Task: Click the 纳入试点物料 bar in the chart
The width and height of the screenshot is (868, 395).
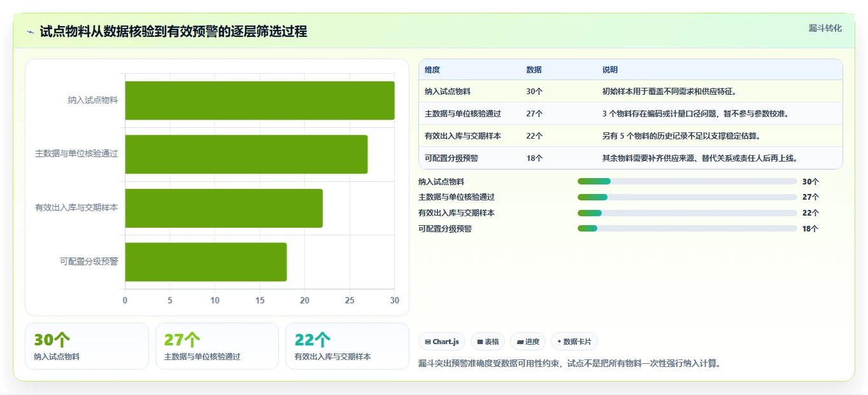Action: coord(260,100)
